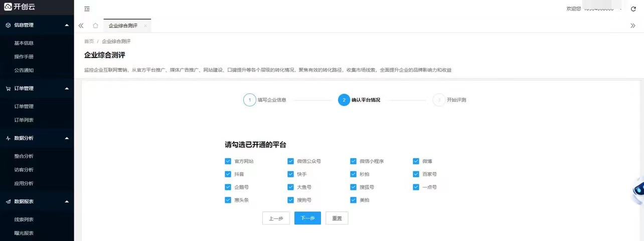Screen dimensions: 644x241
Task: Click 首页 breadcrumb link
Action: pyautogui.click(x=89, y=41)
